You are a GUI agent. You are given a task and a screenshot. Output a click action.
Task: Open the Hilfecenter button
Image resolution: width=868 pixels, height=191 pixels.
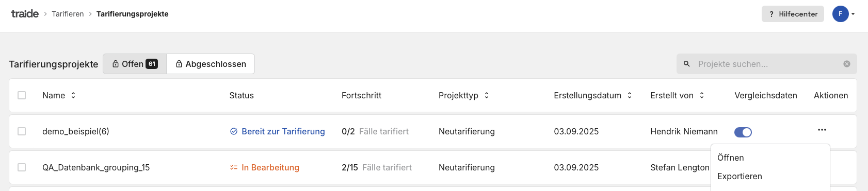coord(793,14)
